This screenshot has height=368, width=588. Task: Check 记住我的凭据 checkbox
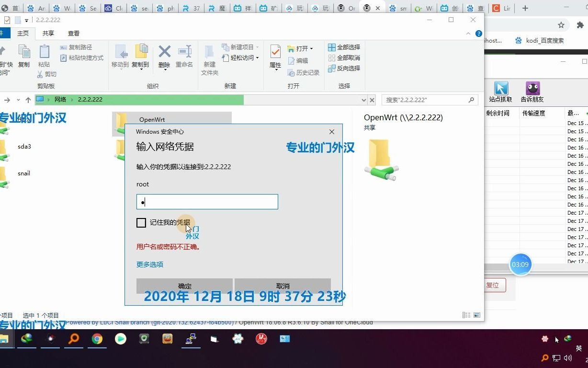[x=141, y=223]
